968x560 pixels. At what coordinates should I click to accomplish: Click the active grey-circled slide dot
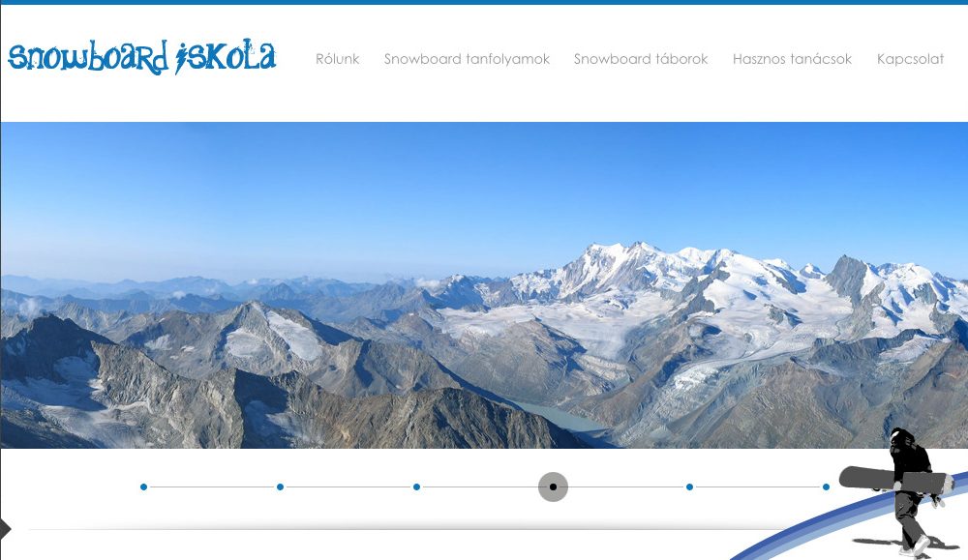click(x=553, y=486)
